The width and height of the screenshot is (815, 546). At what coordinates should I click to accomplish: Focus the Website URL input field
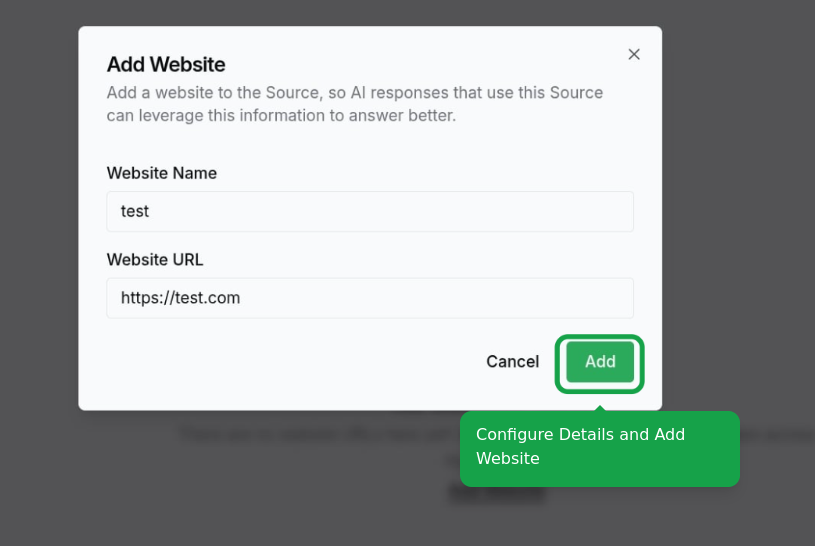(370, 298)
